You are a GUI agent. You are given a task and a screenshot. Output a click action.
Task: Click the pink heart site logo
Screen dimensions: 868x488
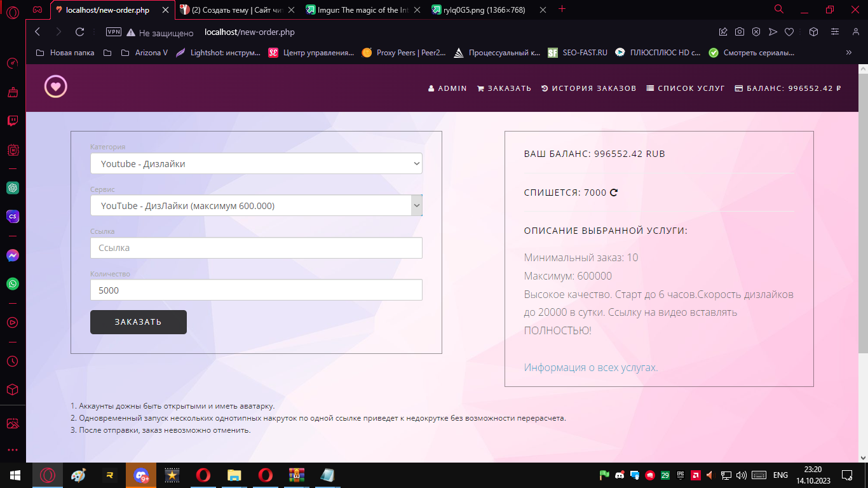56,87
